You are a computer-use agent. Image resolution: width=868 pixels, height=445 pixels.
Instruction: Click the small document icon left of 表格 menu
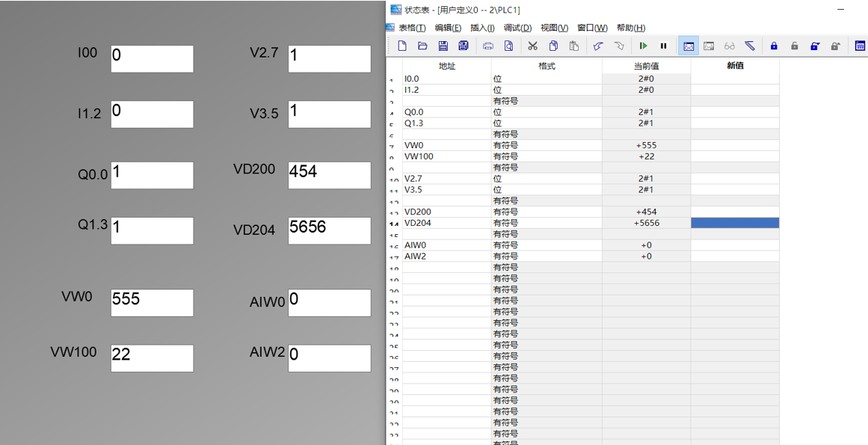click(x=390, y=27)
